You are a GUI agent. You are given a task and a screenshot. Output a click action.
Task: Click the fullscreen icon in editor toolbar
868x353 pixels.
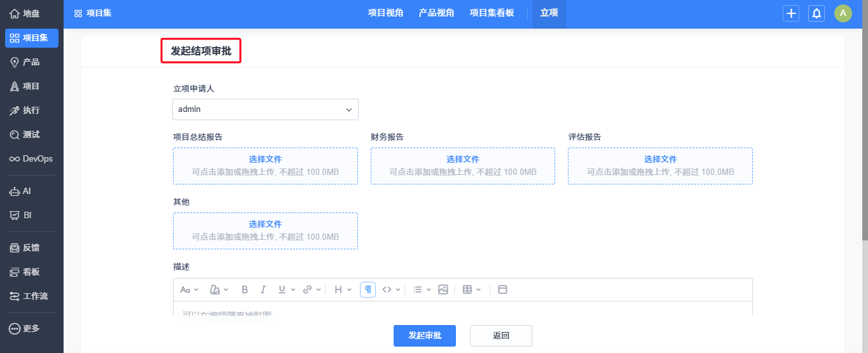pyautogui.click(x=502, y=289)
